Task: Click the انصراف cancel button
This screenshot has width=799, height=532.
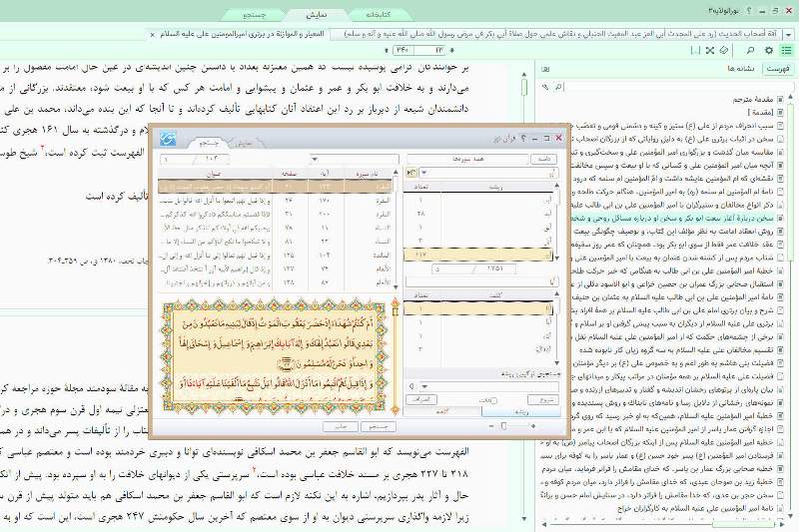Action: [x=420, y=399]
